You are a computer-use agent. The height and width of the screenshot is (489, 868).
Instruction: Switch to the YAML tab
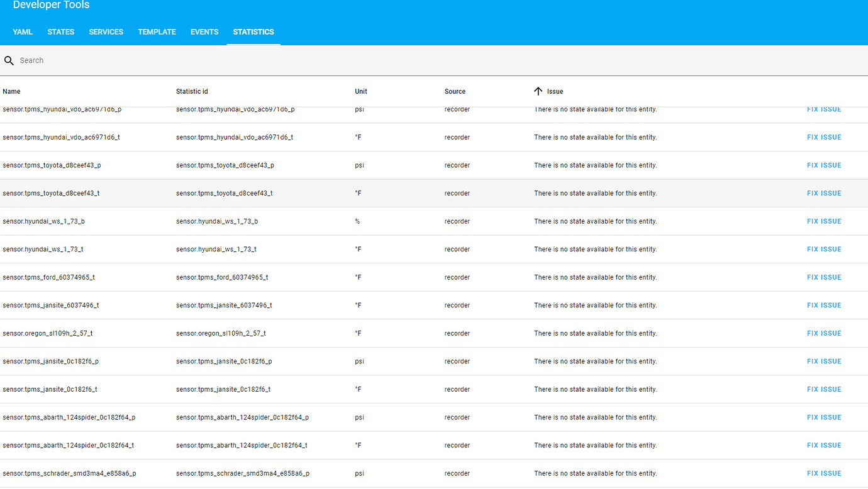[x=23, y=31]
